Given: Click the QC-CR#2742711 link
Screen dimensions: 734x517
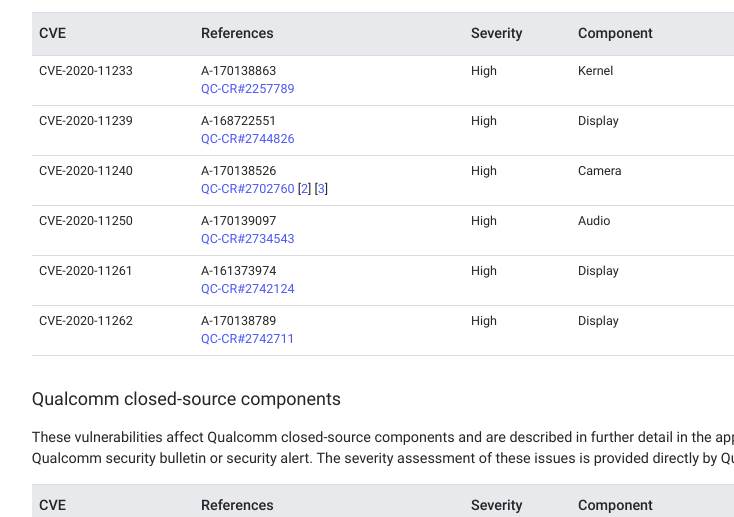Looking at the screenshot, I should [x=247, y=339].
